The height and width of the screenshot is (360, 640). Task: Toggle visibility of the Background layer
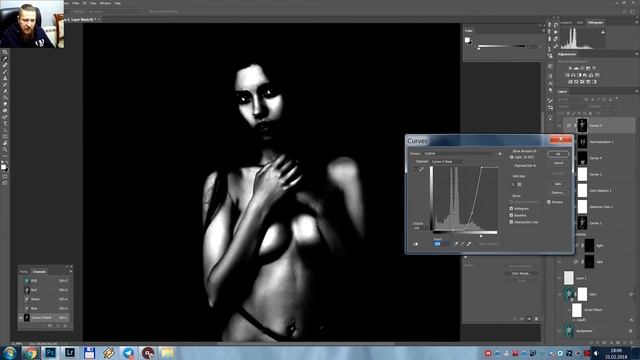tap(560, 331)
